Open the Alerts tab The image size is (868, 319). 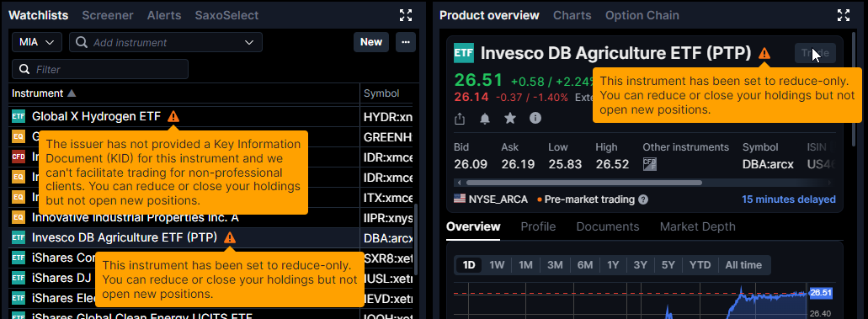pos(164,15)
